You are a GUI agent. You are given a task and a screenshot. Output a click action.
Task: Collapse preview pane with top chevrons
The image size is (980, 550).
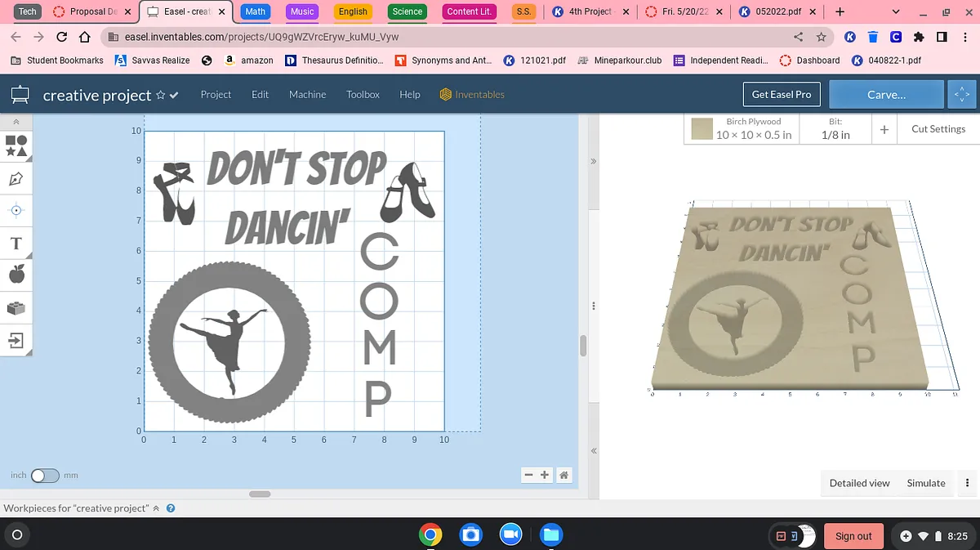(594, 161)
